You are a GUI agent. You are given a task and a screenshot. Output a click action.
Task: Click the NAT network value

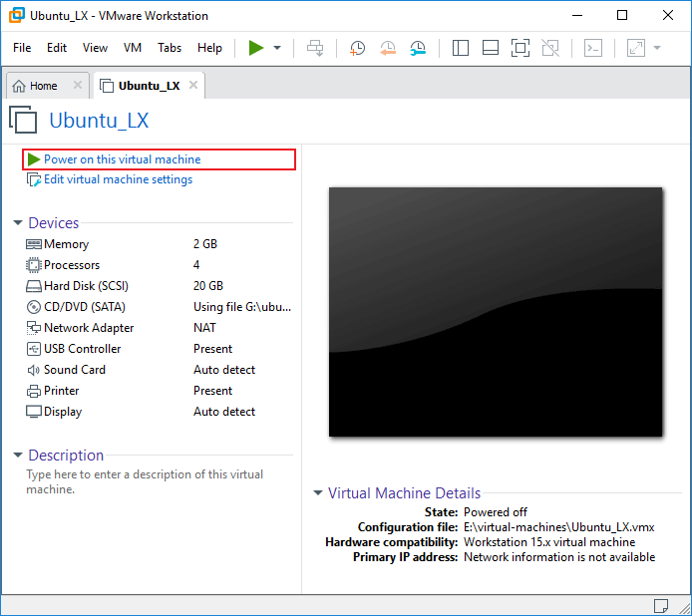[204, 328]
